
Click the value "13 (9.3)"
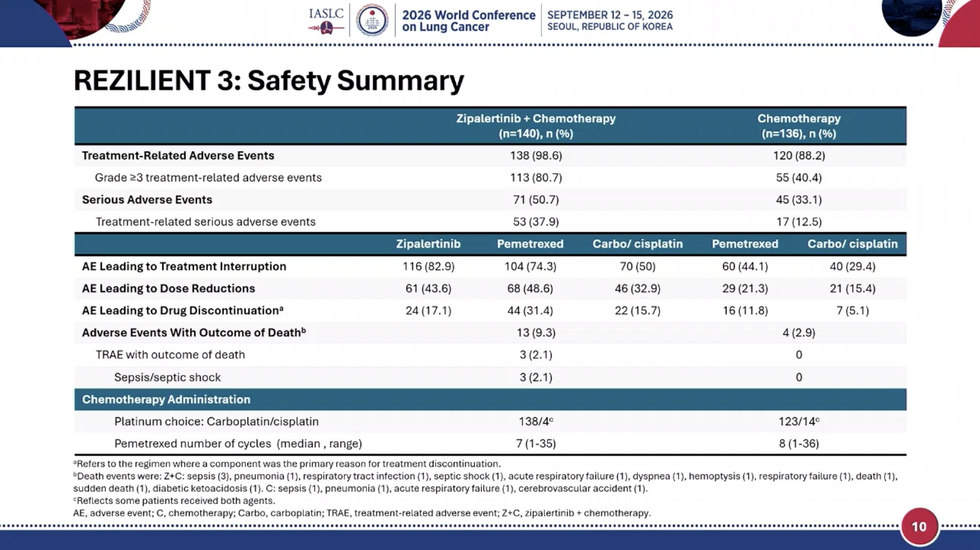(536, 333)
